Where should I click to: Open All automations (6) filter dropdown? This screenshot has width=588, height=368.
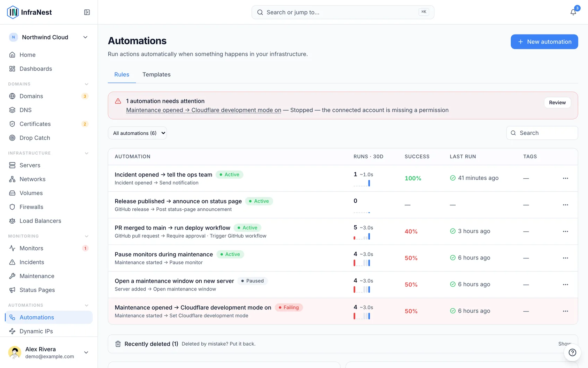click(x=137, y=133)
